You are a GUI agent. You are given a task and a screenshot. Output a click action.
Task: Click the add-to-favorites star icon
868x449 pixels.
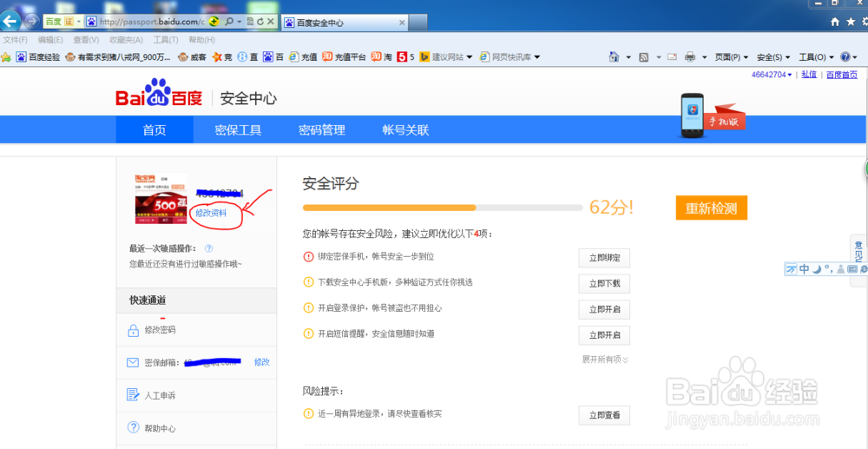pyautogui.click(x=6, y=56)
